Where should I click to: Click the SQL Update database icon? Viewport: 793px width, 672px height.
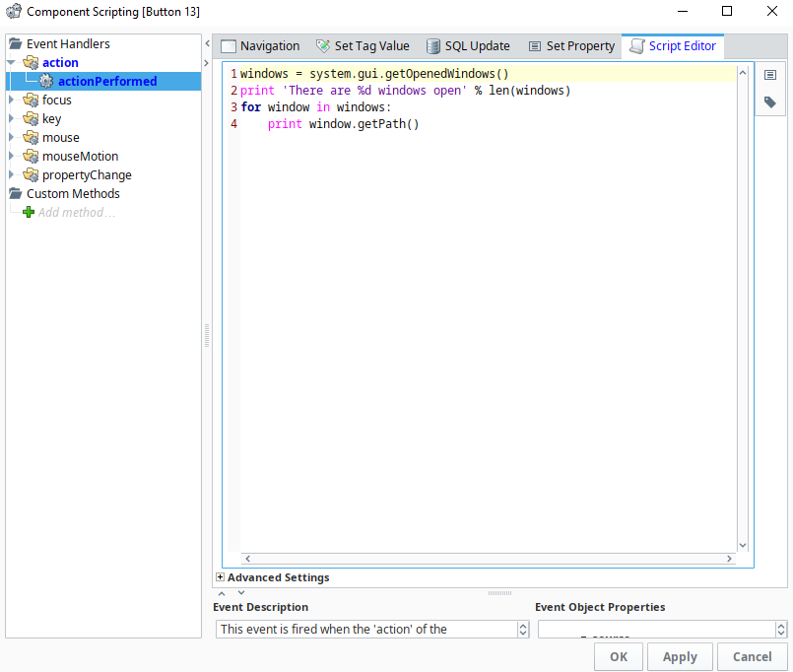[432, 46]
